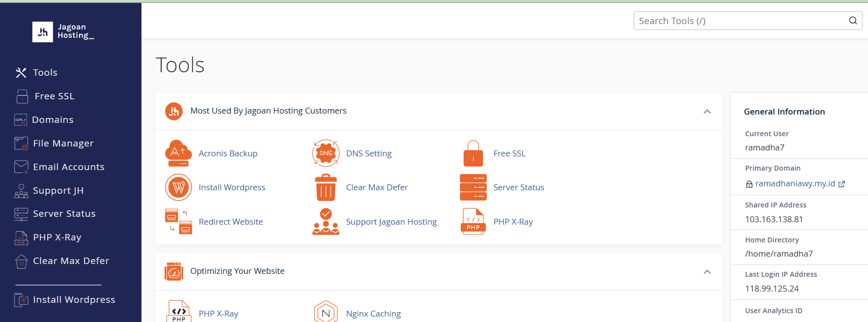Open Server Status link in Most Used
This screenshot has width=868, height=322.
519,187
